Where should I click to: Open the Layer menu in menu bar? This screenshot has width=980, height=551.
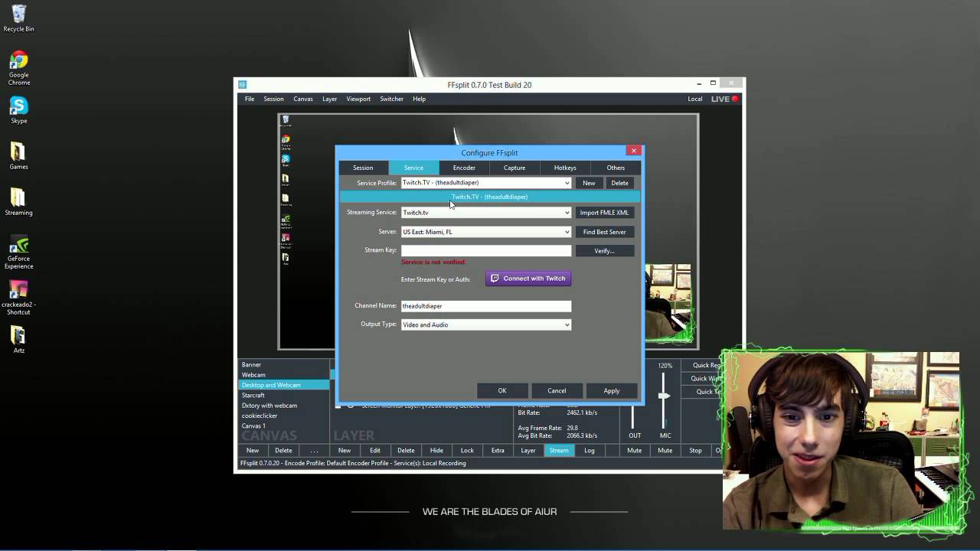[329, 99]
